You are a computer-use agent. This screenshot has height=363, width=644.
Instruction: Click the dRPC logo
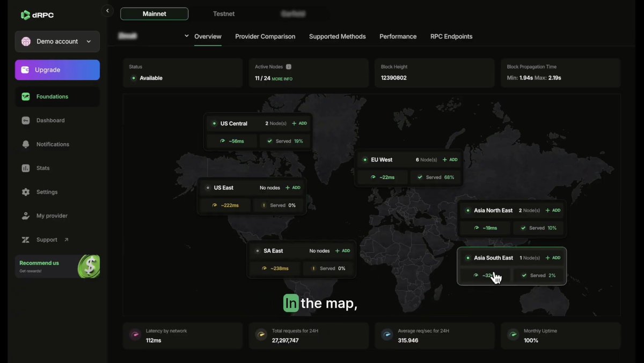pyautogui.click(x=38, y=15)
